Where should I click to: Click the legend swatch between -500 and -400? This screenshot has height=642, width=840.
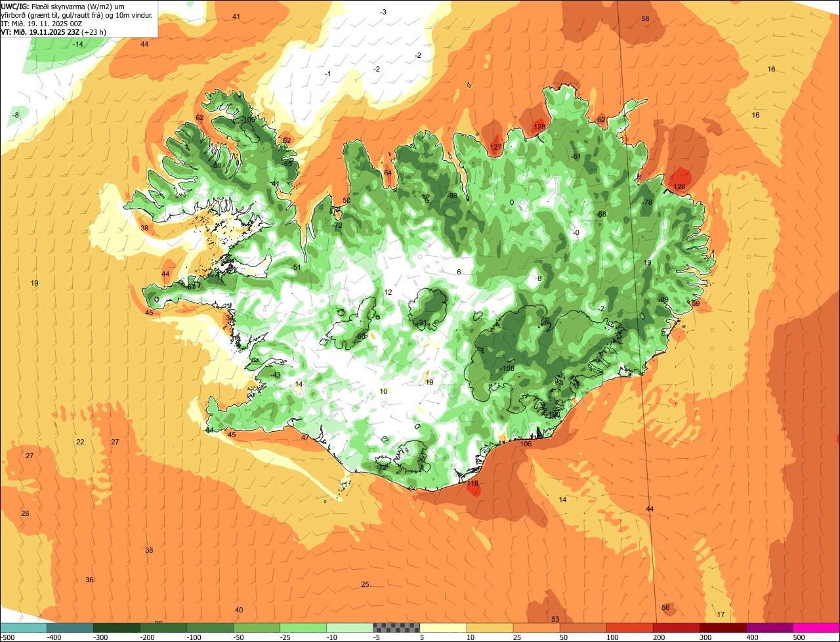pyautogui.click(x=23, y=628)
